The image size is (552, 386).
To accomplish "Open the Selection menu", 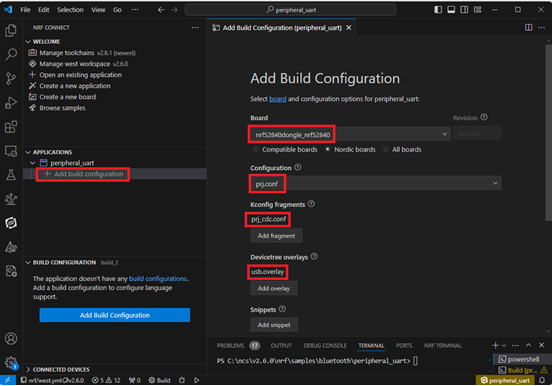I will click(70, 10).
